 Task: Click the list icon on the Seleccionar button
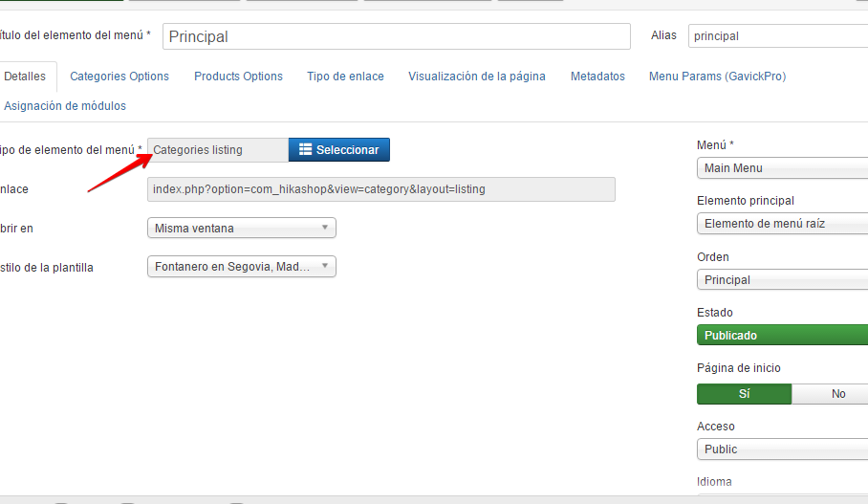pyautogui.click(x=305, y=149)
